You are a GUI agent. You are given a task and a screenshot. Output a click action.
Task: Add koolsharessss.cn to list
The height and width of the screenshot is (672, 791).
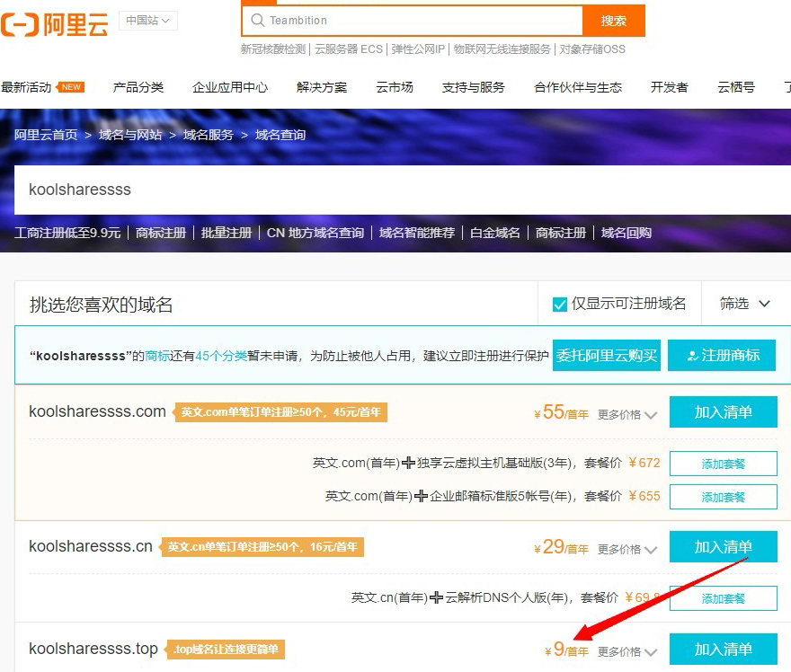(x=724, y=546)
